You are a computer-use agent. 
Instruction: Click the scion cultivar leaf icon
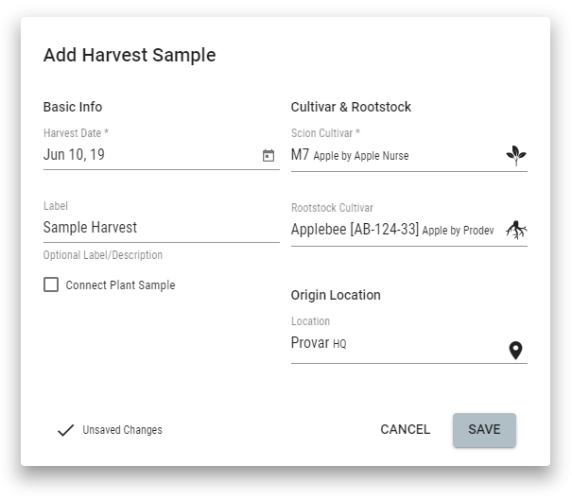pyautogui.click(x=516, y=155)
